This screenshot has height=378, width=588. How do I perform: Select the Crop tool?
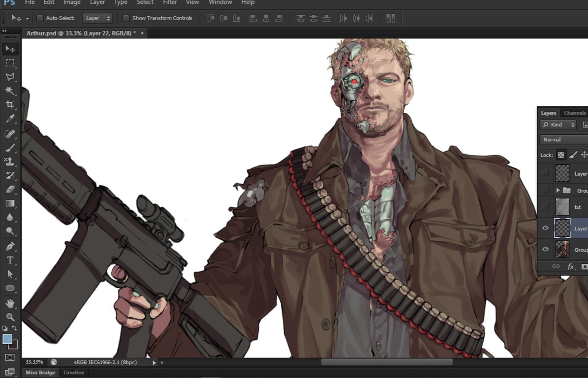click(10, 104)
